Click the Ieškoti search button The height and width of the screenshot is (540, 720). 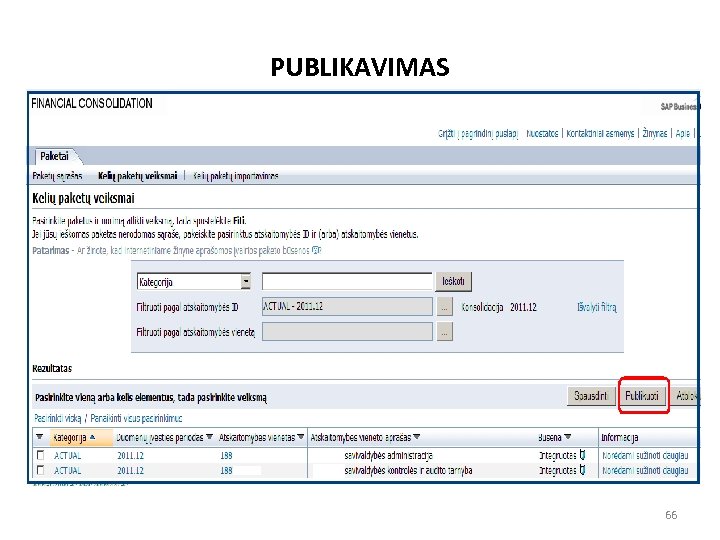453,281
